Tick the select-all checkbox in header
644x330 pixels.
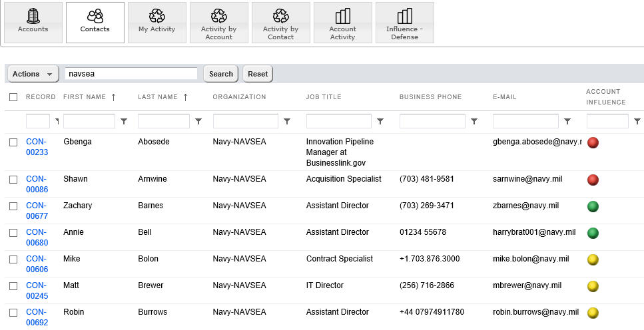pos(13,97)
